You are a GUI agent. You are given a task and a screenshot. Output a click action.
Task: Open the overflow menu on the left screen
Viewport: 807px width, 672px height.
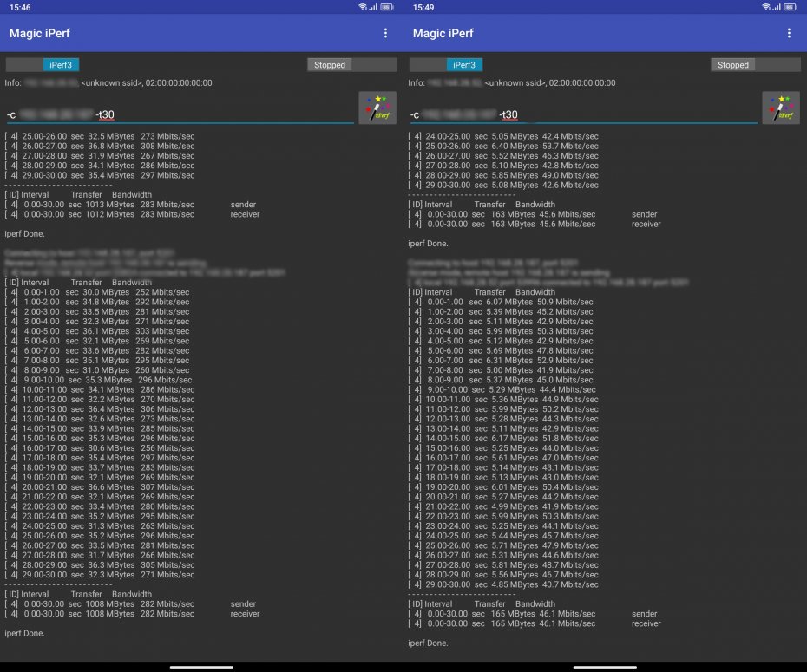[385, 33]
